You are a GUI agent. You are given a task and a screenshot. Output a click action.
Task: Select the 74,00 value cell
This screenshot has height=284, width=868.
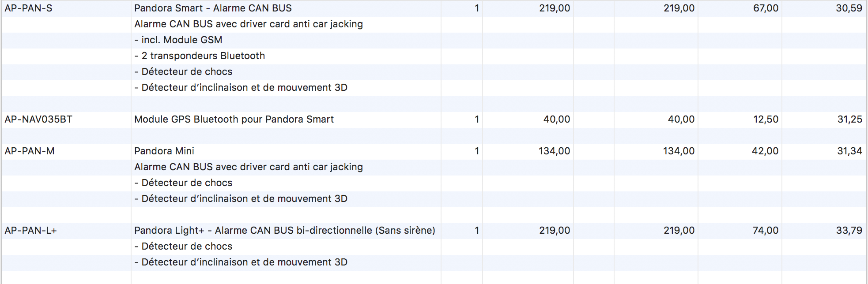pos(765,231)
